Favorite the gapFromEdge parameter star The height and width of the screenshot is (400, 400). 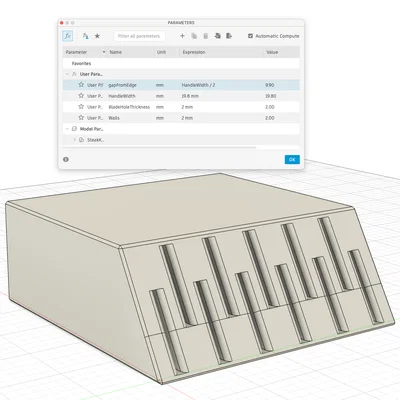coord(81,85)
